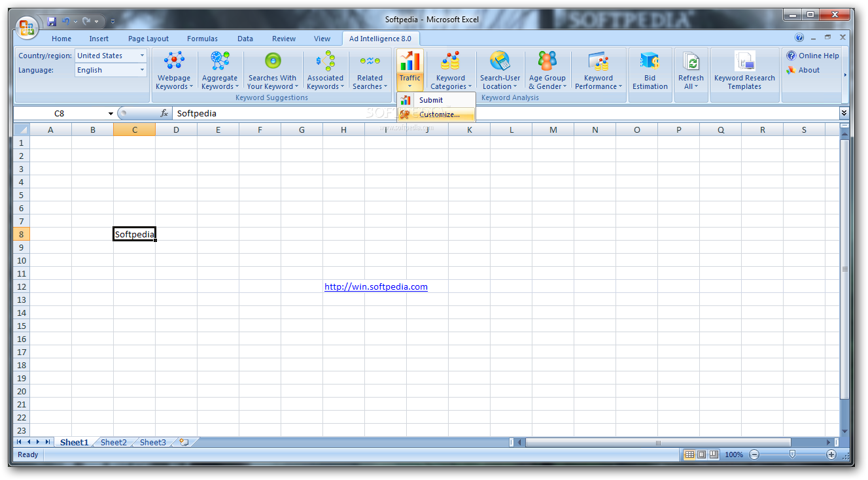This screenshot has width=868, height=480.
Task: Click the Select All corner button
Action: (x=22, y=129)
